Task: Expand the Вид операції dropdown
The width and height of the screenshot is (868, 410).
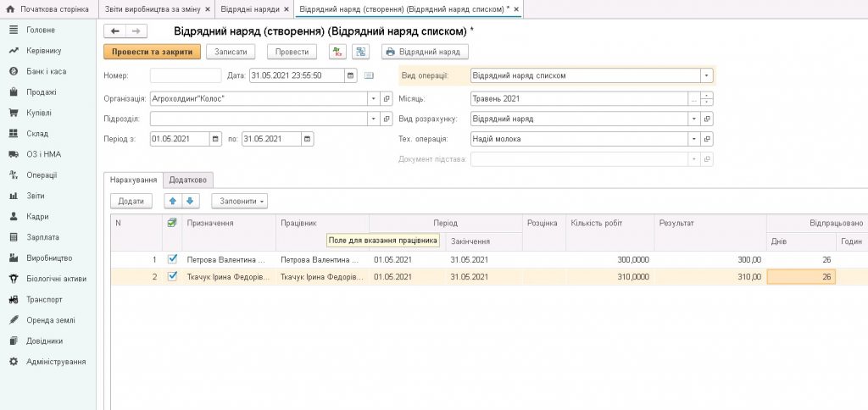Action: click(x=706, y=75)
